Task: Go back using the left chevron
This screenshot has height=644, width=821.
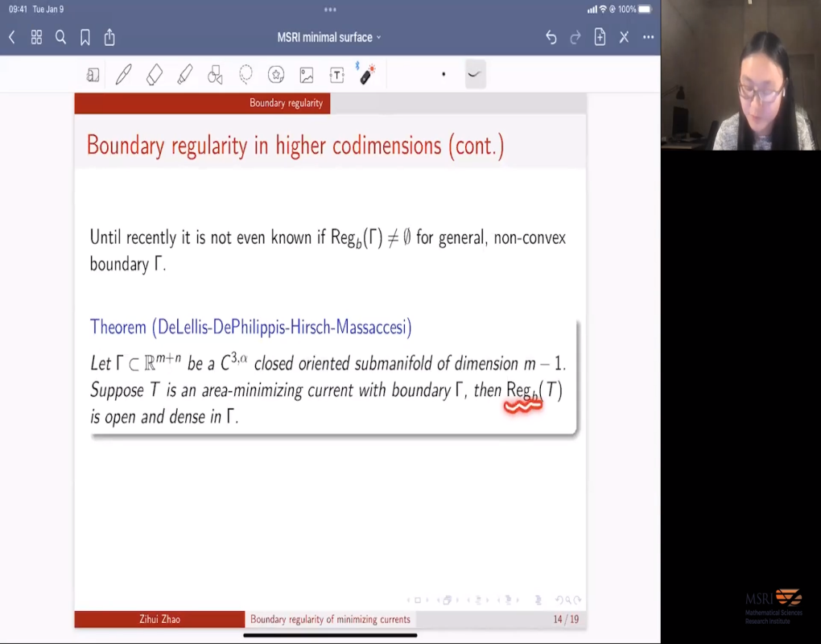Action: click(x=12, y=37)
